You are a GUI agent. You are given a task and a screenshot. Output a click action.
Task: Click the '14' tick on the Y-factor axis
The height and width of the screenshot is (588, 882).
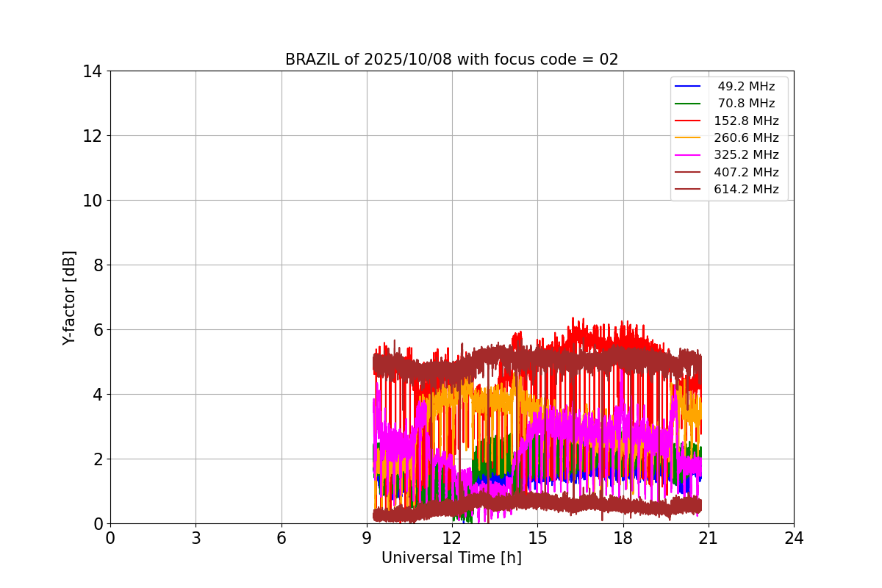[x=93, y=71]
